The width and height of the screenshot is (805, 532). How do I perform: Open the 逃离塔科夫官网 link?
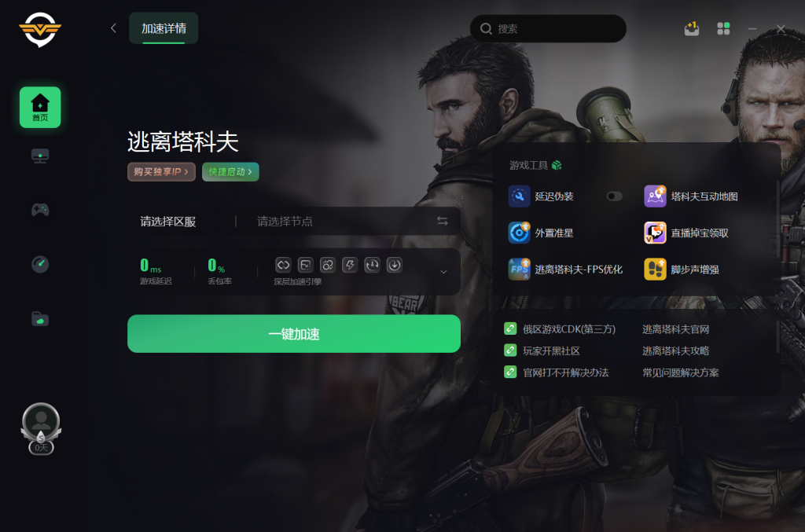pos(675,329)
